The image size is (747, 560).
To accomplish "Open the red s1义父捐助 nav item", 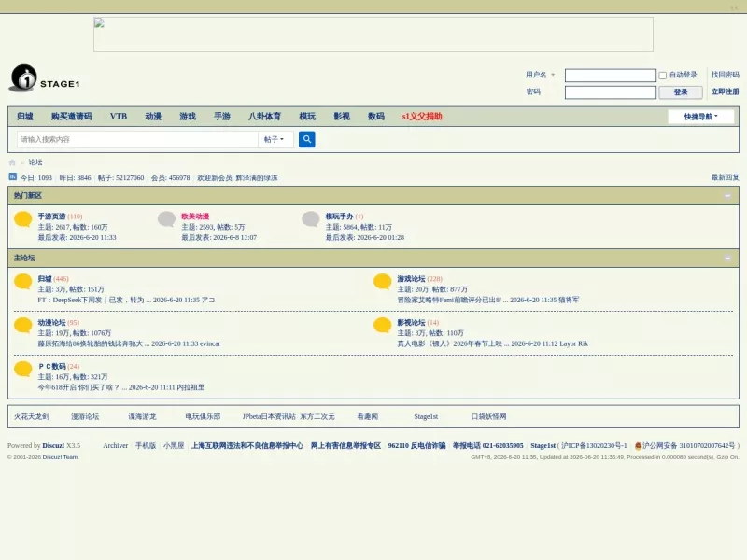I will point(422,116).
